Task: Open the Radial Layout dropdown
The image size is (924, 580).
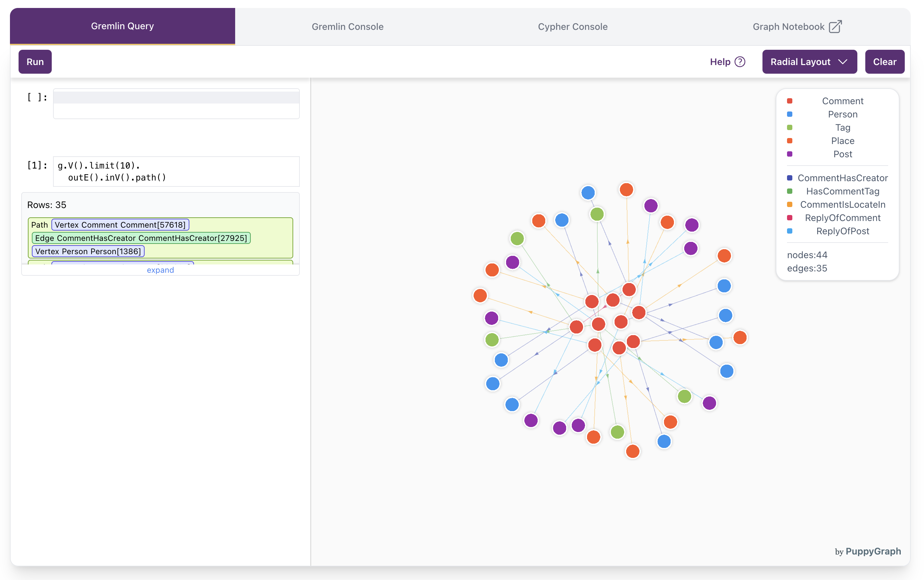Action: pyautogui.click(x=810, y=61)
